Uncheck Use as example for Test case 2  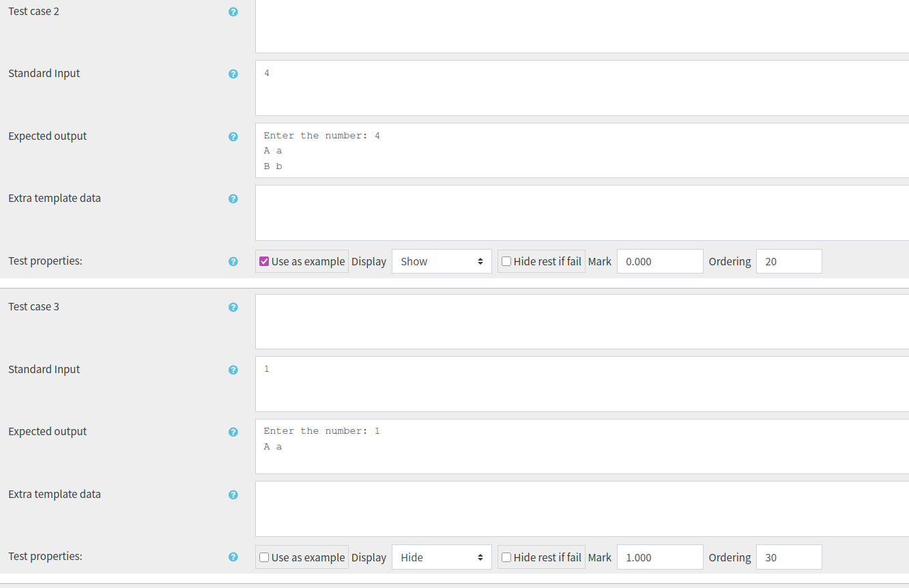265,261
